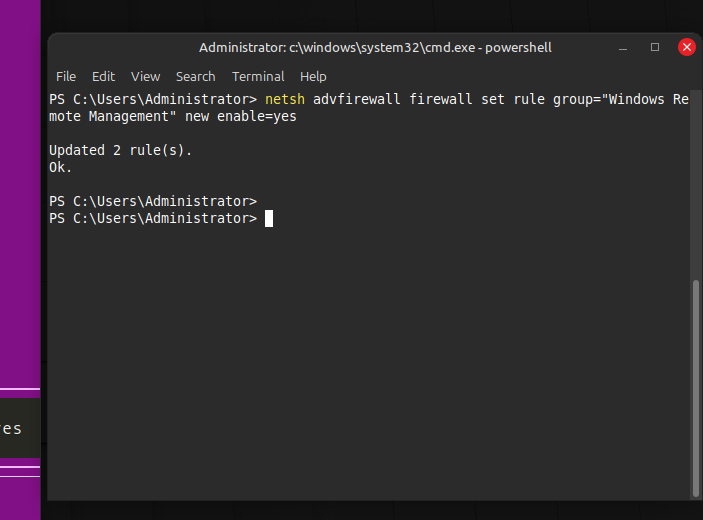Click the yellow netsh command word
Screen dimensions: 703x520
tap(285, 100)
